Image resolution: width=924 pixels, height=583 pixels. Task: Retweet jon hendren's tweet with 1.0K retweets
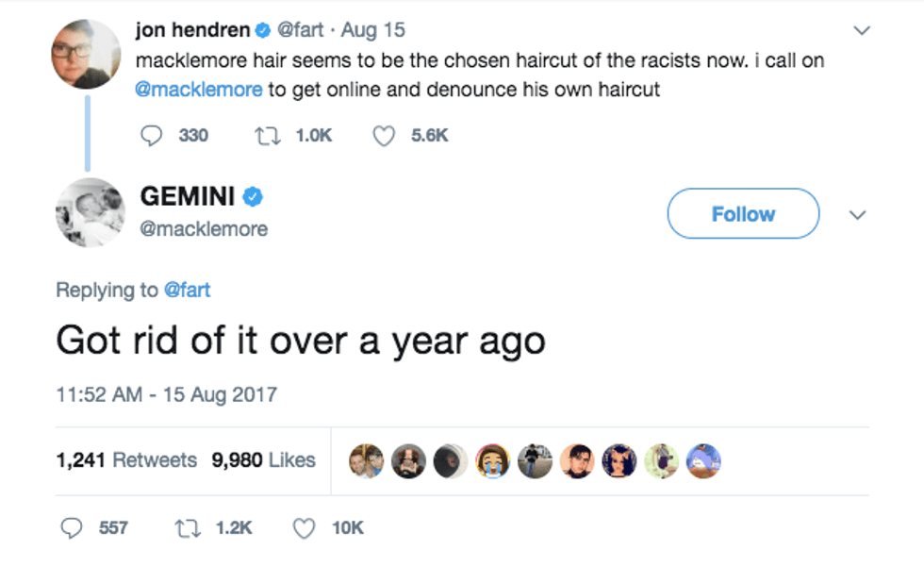(265, 136)
